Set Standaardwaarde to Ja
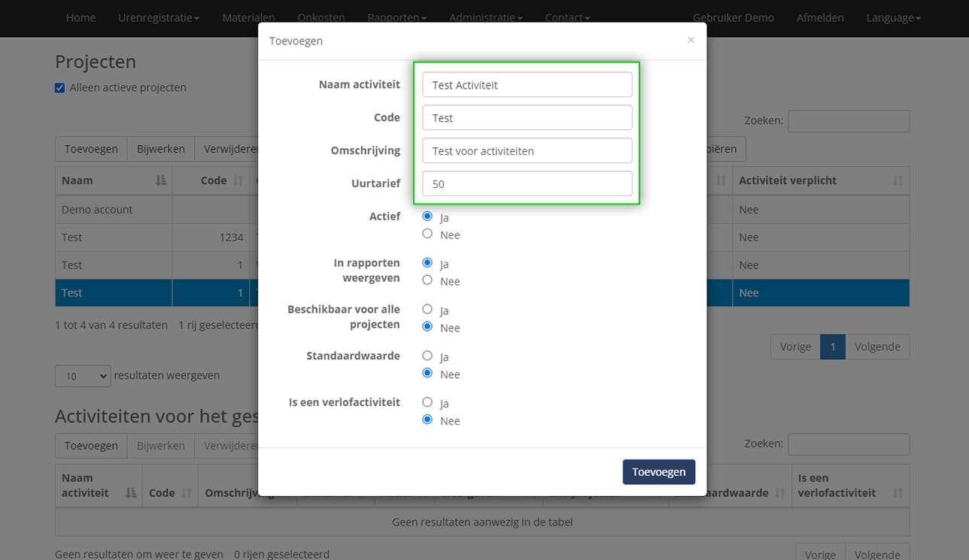The width and height of the screenshot is (969, 560). [x=427, y=356]
